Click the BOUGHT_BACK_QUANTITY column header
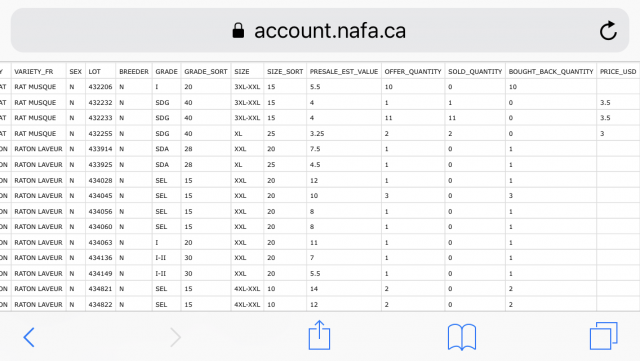Viewport: 640px width, 361px height. click(551, 71)
